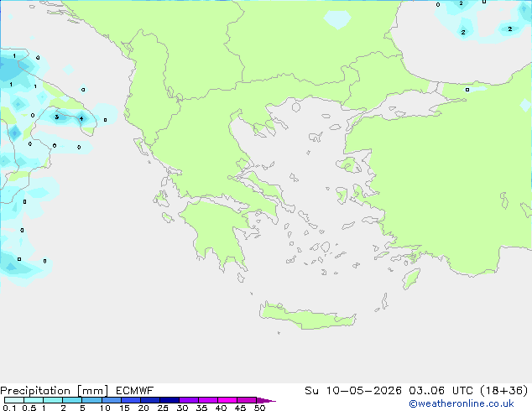The image size is (532, 411).
Task: Select the 5–10 mm legend color swatch
Action: [91, 400]
